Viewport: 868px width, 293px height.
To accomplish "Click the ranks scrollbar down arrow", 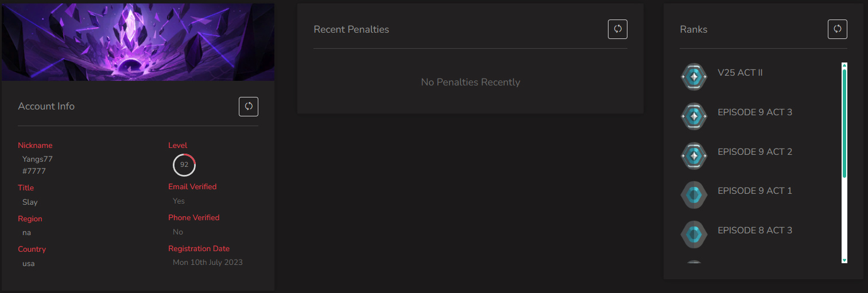I will [844, 260].
